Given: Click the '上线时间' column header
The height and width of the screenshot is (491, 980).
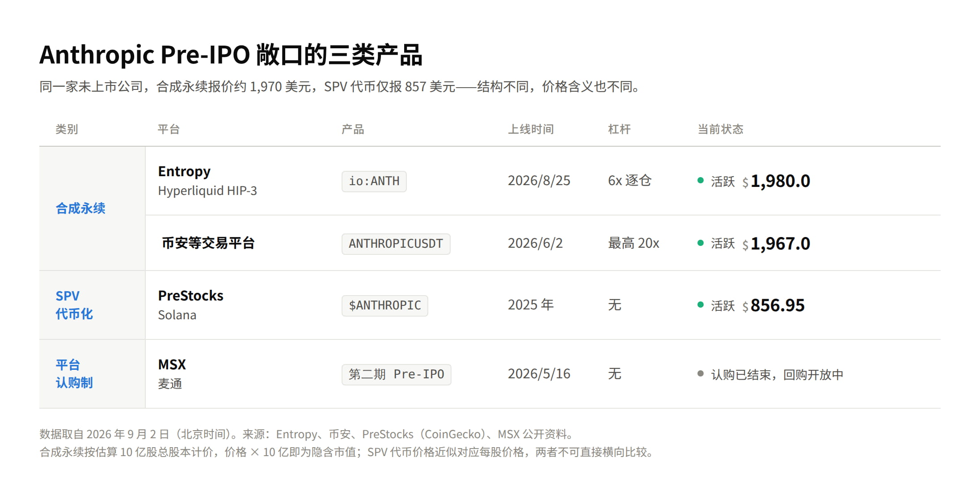Looking at the screenshot, I should pos(531,129).
